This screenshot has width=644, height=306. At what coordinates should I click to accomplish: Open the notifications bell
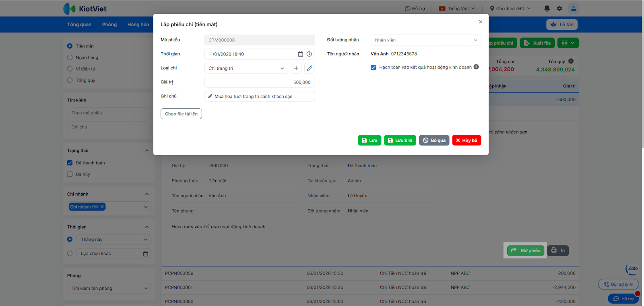[x=547, y=8]
